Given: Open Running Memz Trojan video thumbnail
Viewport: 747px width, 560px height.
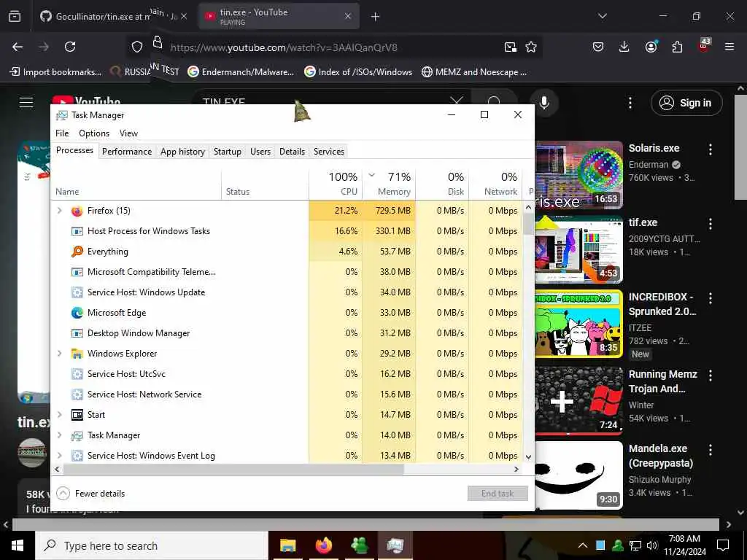Looking at the screenshot, I should point(578,400).
